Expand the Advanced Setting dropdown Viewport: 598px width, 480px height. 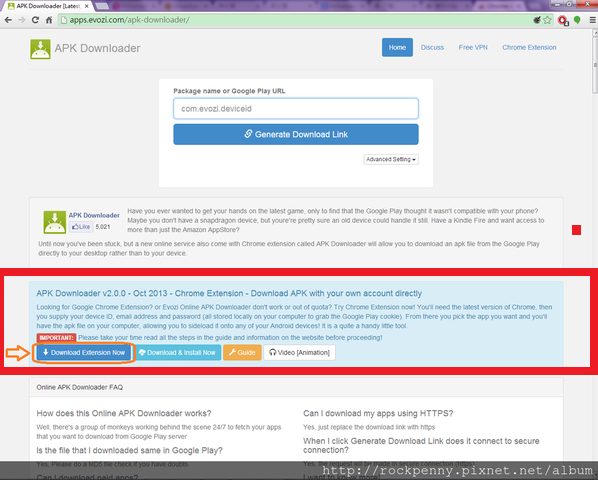391,159
